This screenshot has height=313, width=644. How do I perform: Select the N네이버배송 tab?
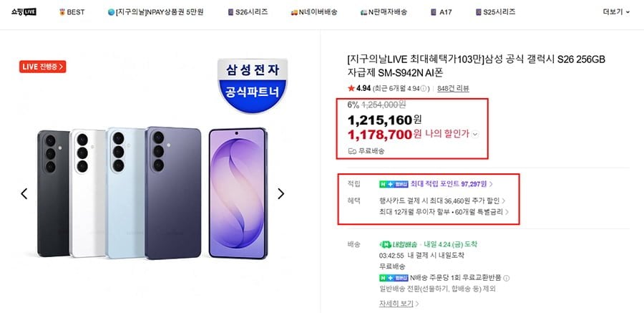click(314, 12)
